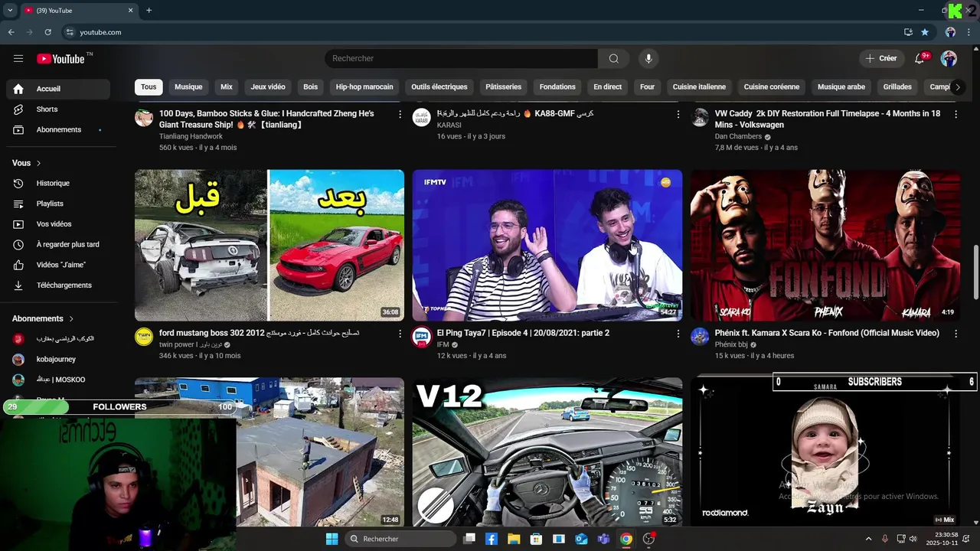Open File Explorer from taskbar
Image resolution: width=980 pixels, height=551 pixels.
tap(514, 539)
